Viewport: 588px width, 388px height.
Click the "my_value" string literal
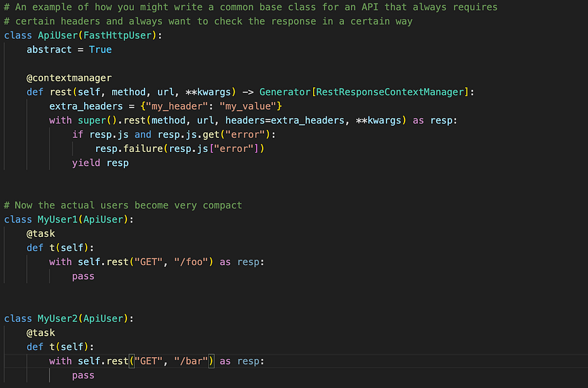[247, 106]
